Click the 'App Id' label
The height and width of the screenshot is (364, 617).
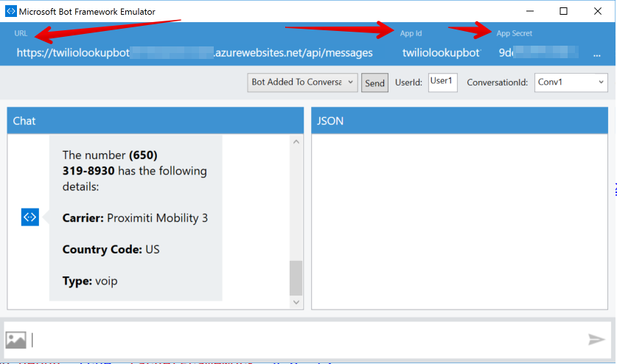(x=411, y=33)
